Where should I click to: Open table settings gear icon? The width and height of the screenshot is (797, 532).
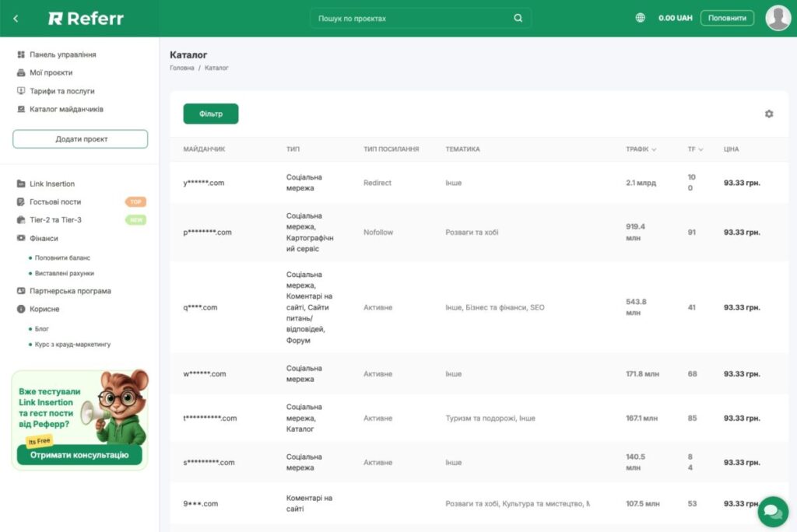[x=769, y=114]
